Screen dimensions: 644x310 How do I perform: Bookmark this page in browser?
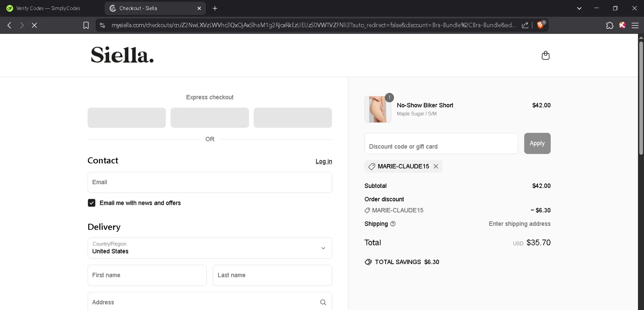[x=86, y=25]
